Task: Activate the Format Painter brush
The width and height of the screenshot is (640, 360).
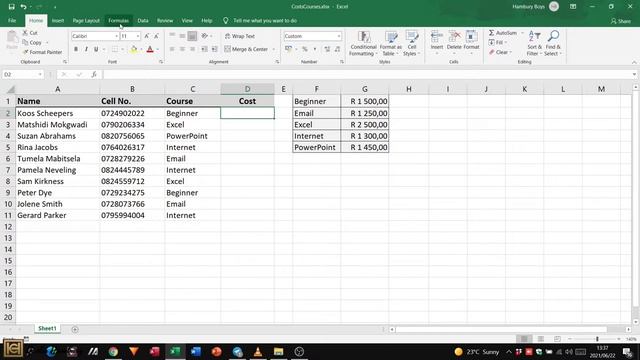Action: click(42, 52)
